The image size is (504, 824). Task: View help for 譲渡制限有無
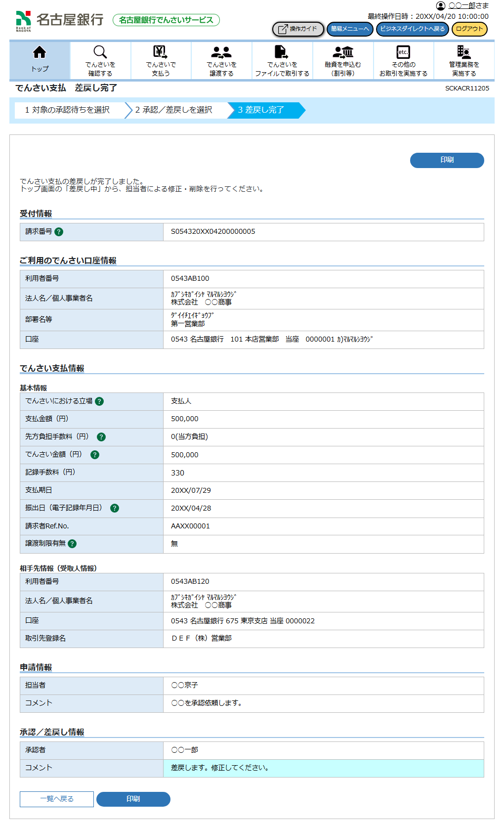click(72, 544)
